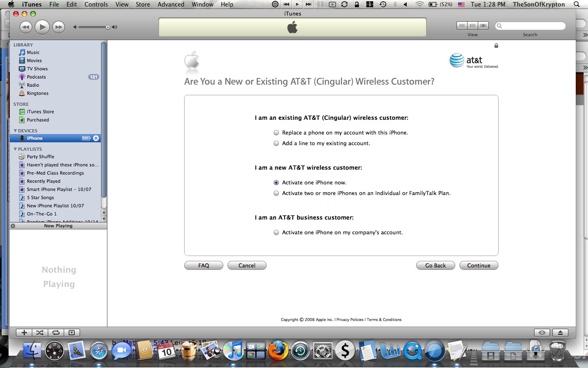
Task: Launch System Preferences from the Dock
Action: tap(323, 351)
